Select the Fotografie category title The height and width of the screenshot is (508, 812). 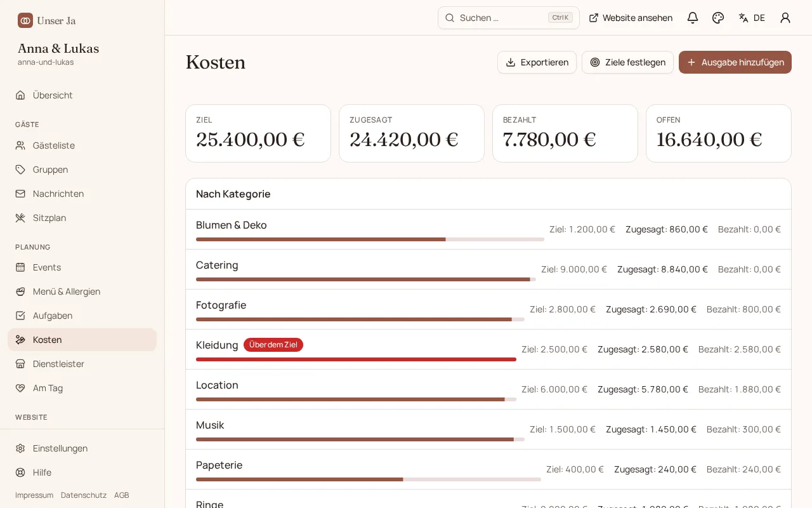221,305
